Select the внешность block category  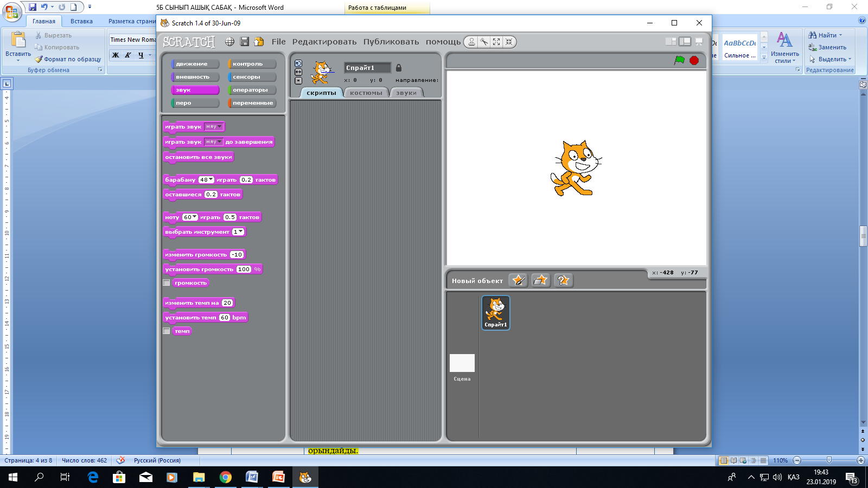point(195,77)
